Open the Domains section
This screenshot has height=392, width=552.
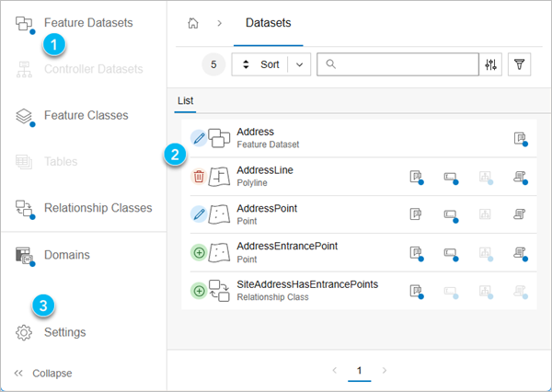(x=67, y=254)
